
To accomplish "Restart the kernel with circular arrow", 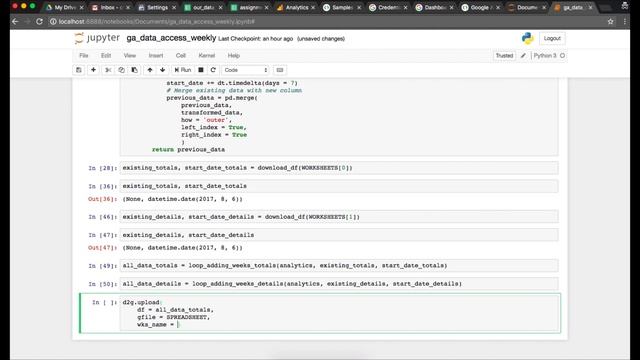I will coord(213,70).
